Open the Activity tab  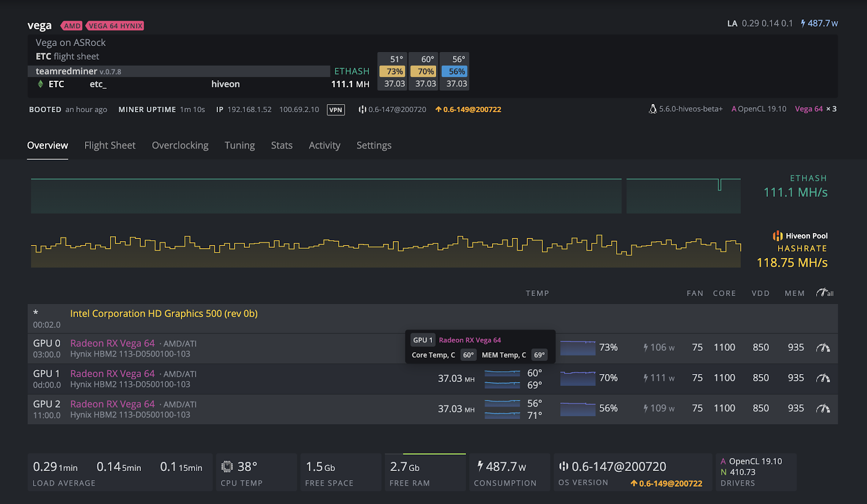(x=325, y=145)
